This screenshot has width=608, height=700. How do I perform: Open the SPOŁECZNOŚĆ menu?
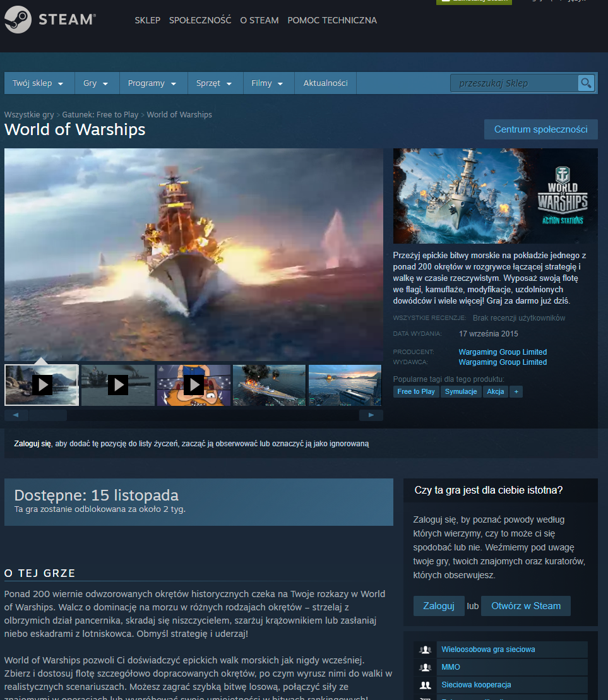pyautogui.click(x=200, y=20)
